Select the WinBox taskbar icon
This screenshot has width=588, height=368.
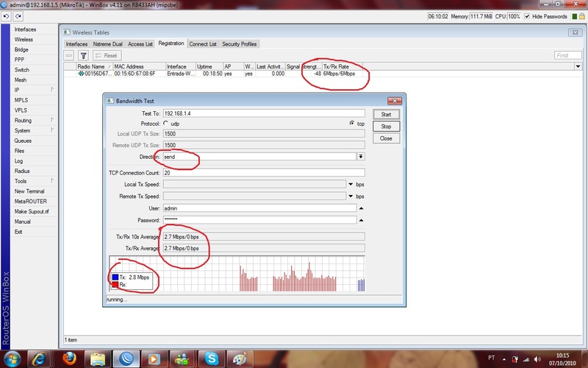(x=126, y=358)
